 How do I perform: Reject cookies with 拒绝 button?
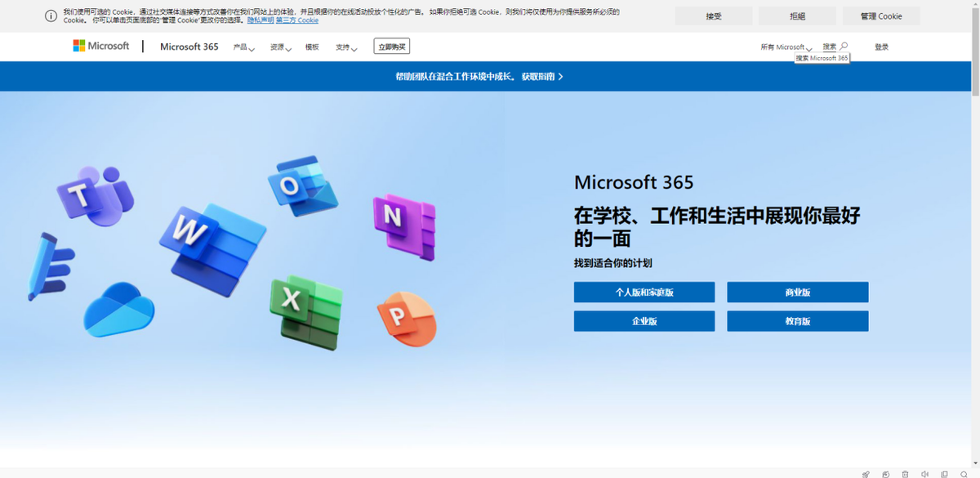click(x=797, y=16)
